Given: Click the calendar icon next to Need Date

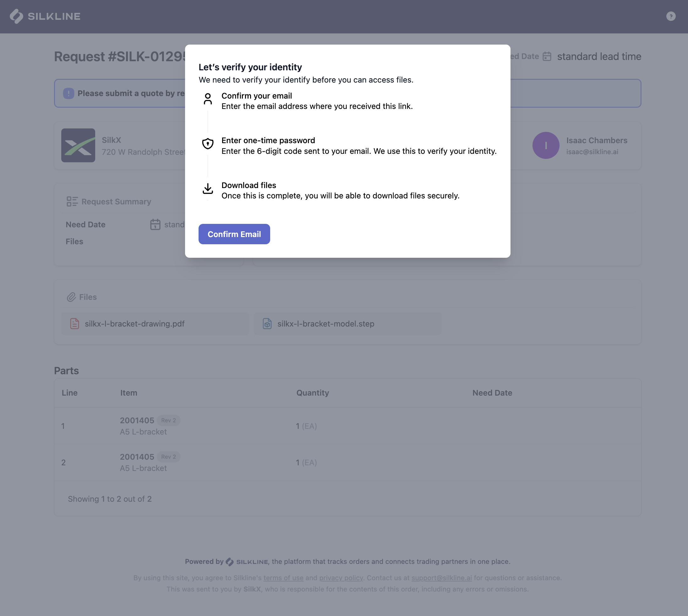Looking at the screenshot, I should 155,224.
